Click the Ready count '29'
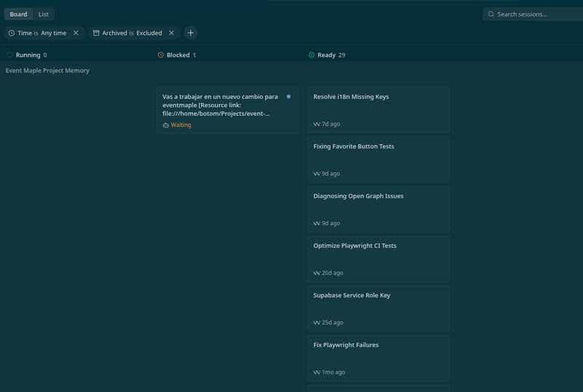The image size is (583, 392). pyautogui.click(x=342, y=55)
